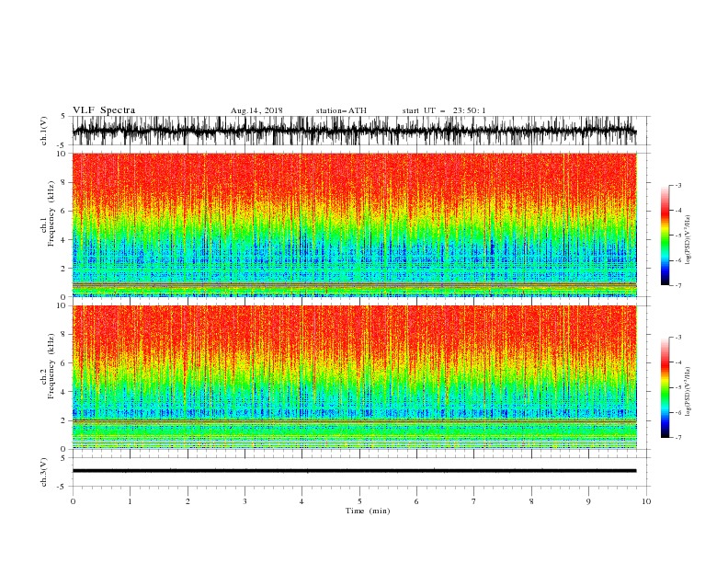Click inside the ch.2 spectrogram panel
This screenshot has height=563, width=728.
coord(354,377)
